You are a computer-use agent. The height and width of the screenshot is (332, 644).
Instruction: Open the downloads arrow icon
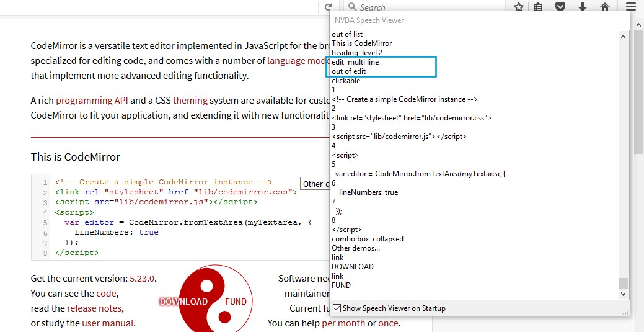(583, 7)
